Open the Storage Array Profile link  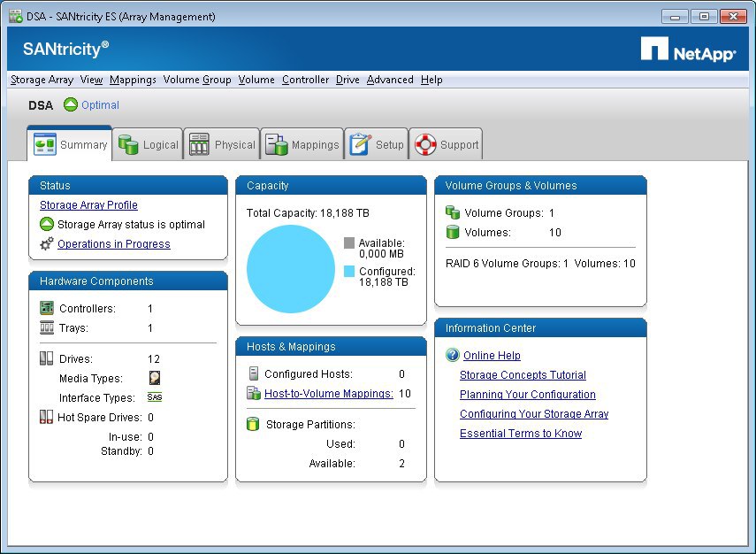pos(88,205)
